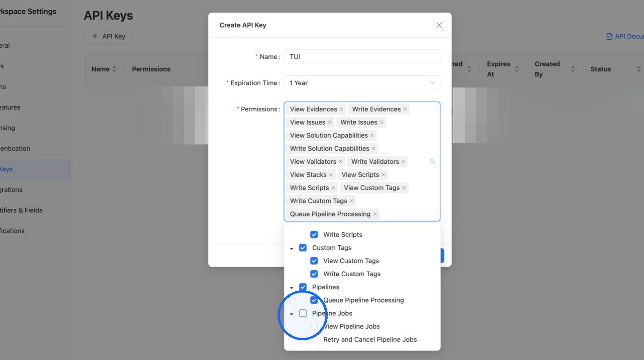The height and width of the screenshot is (360, 644).
Task: Collapse the Custom Tags tree group
Action: (292, 248)
